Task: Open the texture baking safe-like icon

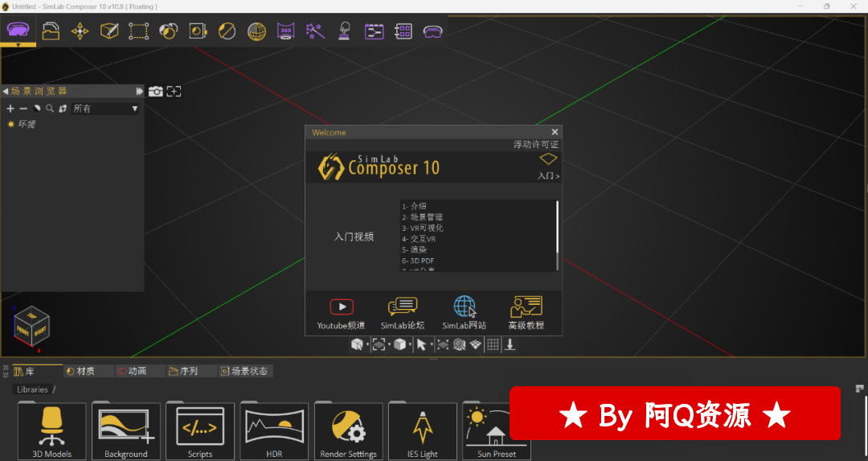Action: [198, 31]
